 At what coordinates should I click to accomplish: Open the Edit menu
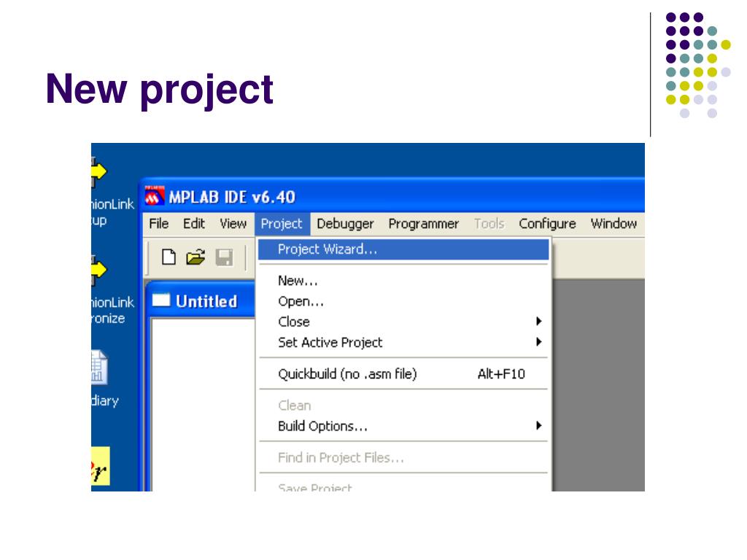[194, 224]
